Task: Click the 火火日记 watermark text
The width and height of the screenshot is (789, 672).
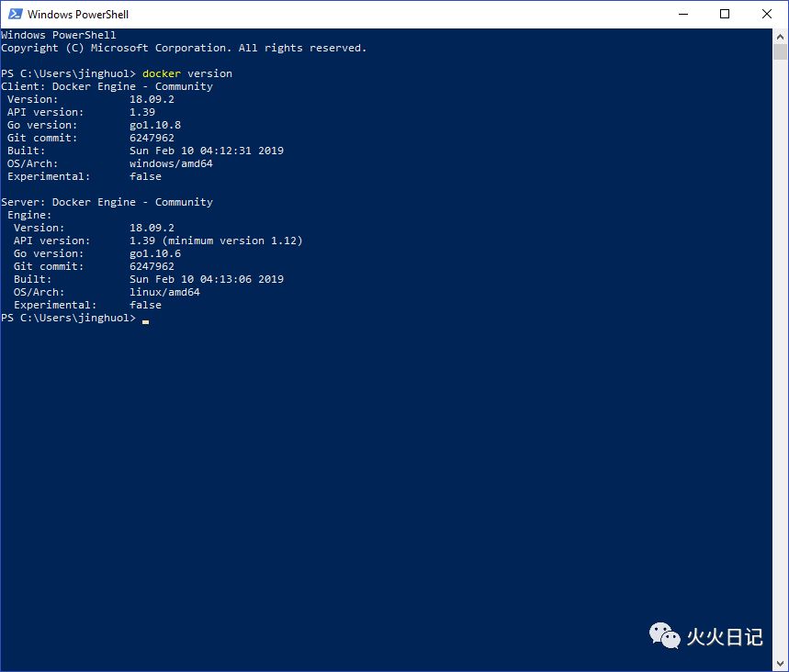Action: pyautogui.click(x=725, y=637)
